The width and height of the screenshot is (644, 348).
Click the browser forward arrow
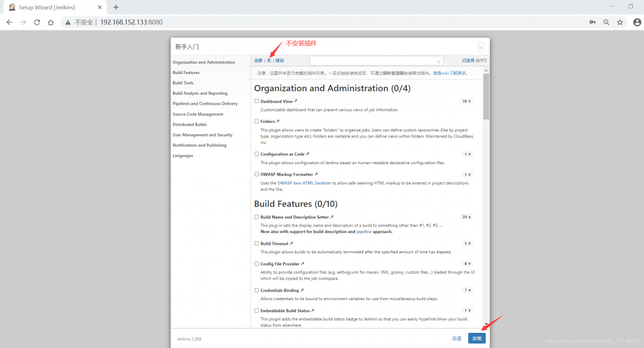[x=23, y=22]
